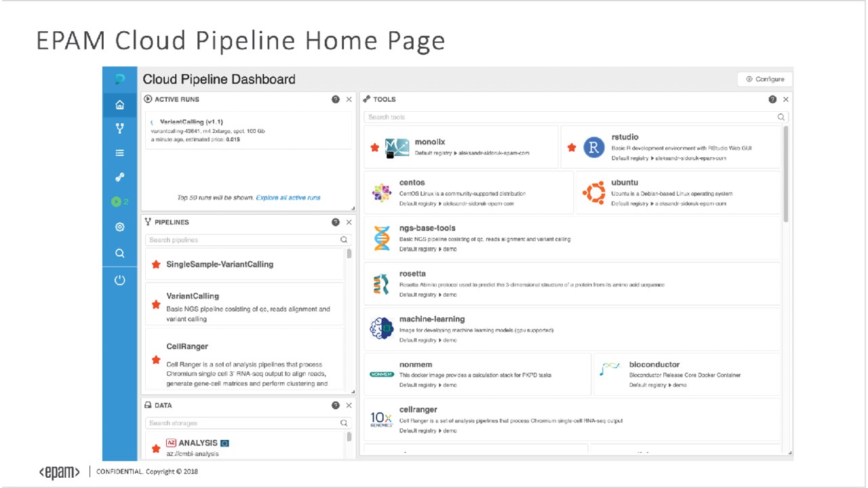Click the Configure button
This screenshot has width=868, height=488.
point(765,79)
